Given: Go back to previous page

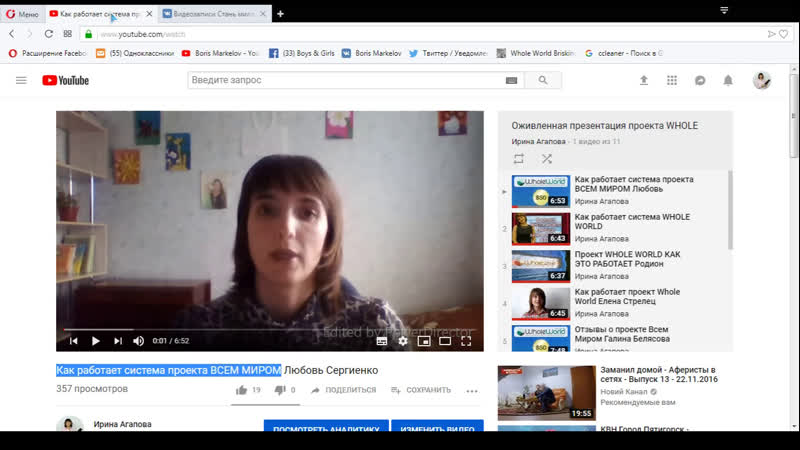Looking at the screenshot, I should [12, 34].
